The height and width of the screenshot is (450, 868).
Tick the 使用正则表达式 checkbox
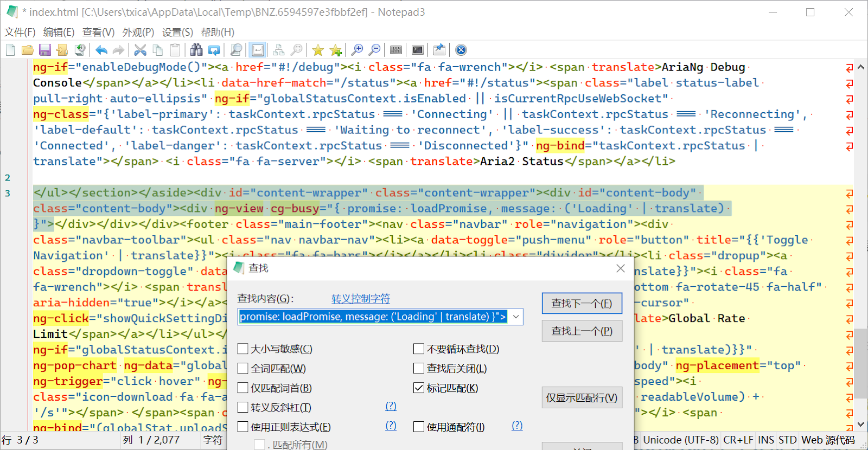coord(243,427)
